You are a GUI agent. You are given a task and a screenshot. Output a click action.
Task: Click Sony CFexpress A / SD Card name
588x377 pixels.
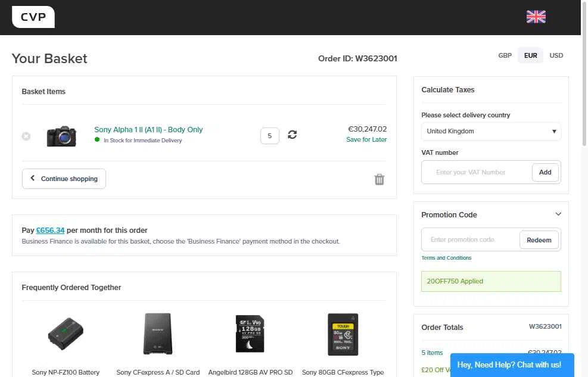(x=158, y=372)
